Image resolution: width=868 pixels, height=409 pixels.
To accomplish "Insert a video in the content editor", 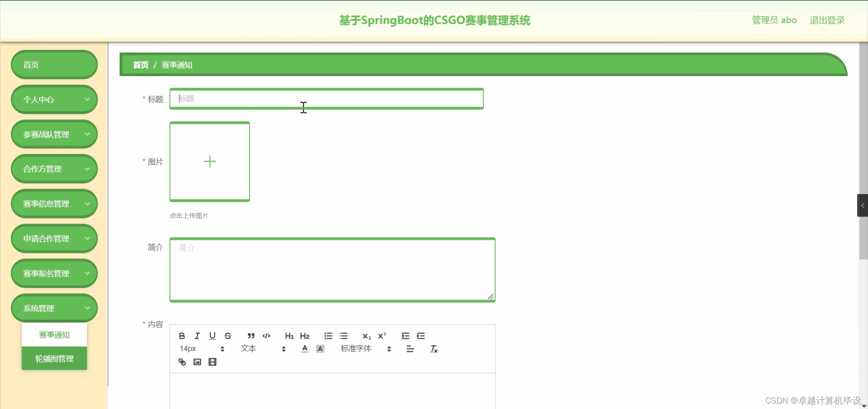I will click(x=212, y=362).
